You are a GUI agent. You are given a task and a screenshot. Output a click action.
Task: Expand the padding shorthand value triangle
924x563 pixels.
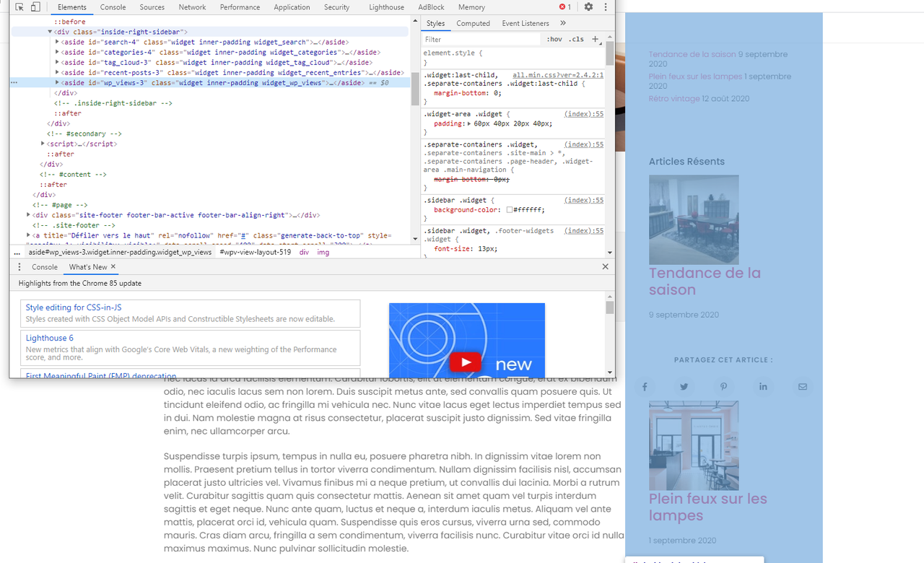pos(469,123)
